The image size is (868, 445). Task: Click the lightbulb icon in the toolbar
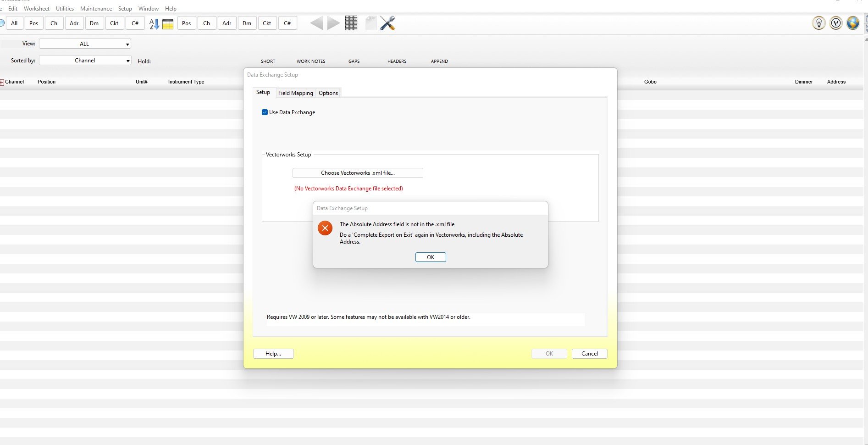coord(818,23)
